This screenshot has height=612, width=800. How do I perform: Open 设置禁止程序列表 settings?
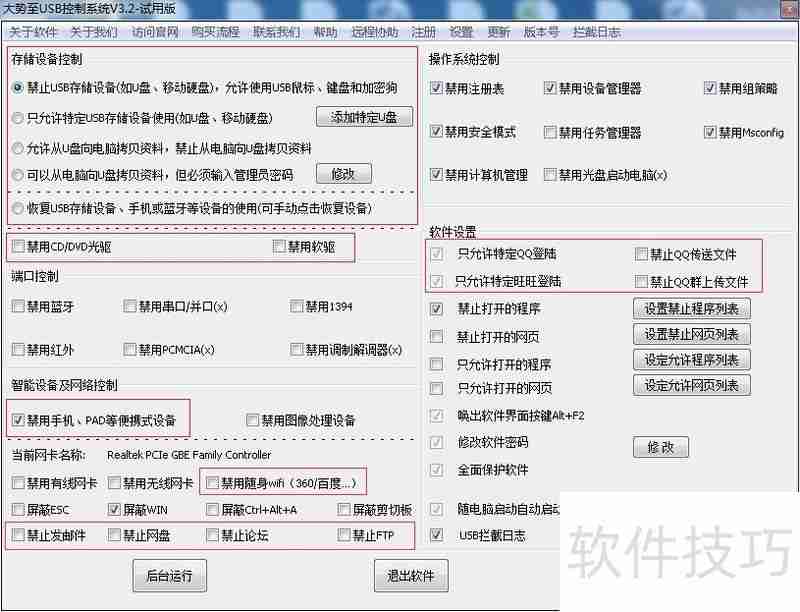(x=693, y=308)
